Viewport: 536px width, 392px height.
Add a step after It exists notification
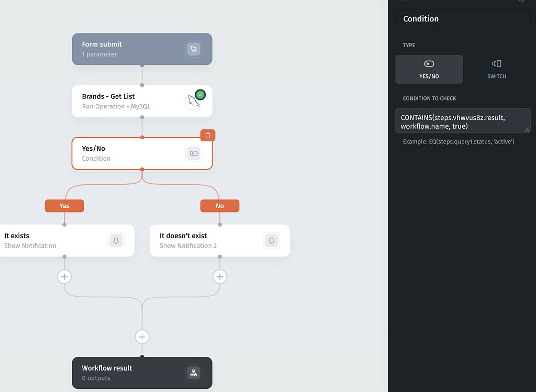[x=64, y=276]
